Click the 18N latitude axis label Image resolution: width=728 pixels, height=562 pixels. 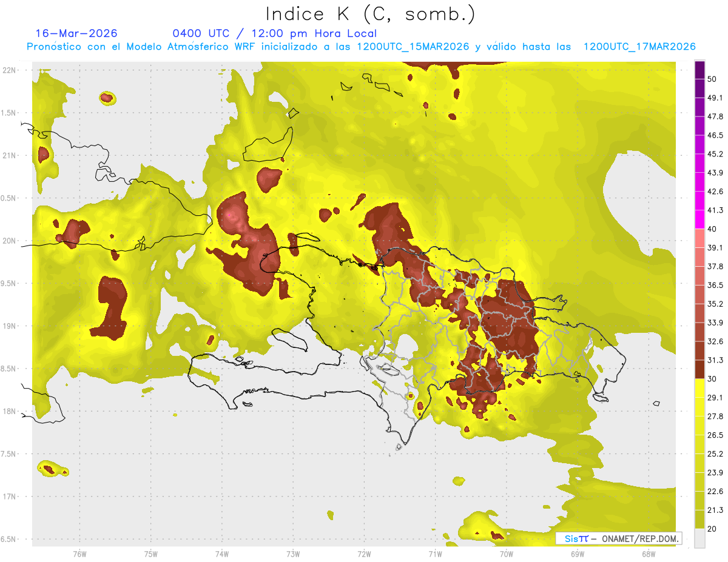pyautogui.click(x=10, y=411)
